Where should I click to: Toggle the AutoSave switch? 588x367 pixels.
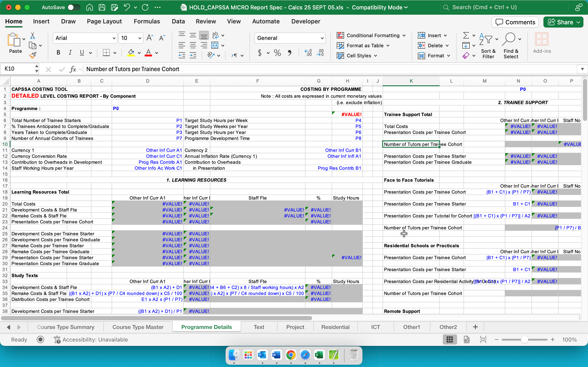click(x=74, y=7)
